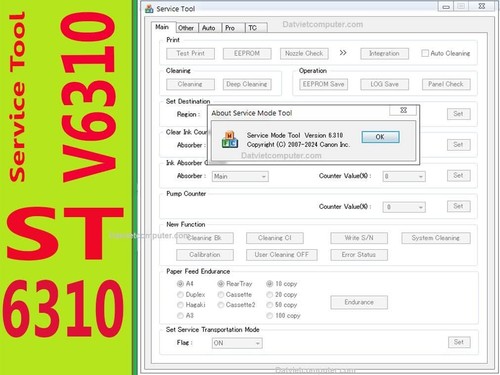Open the Ink Absorber Main dropdown
Image resolution: width=500 pixels, height=375 pixels.
[x=240, y=176]
